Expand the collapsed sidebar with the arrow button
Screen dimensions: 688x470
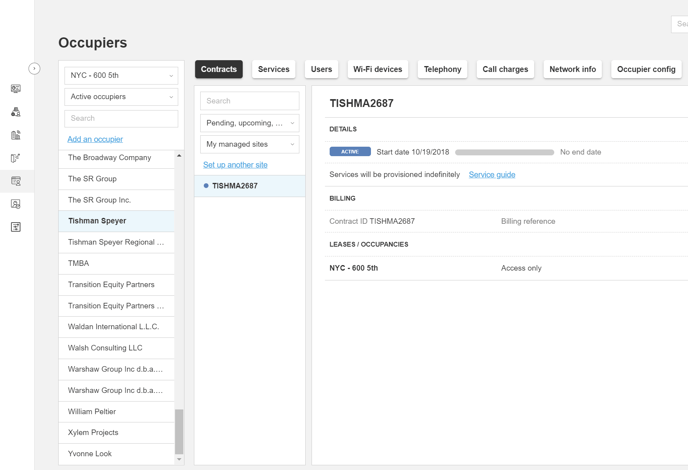[x=34, y=69]
